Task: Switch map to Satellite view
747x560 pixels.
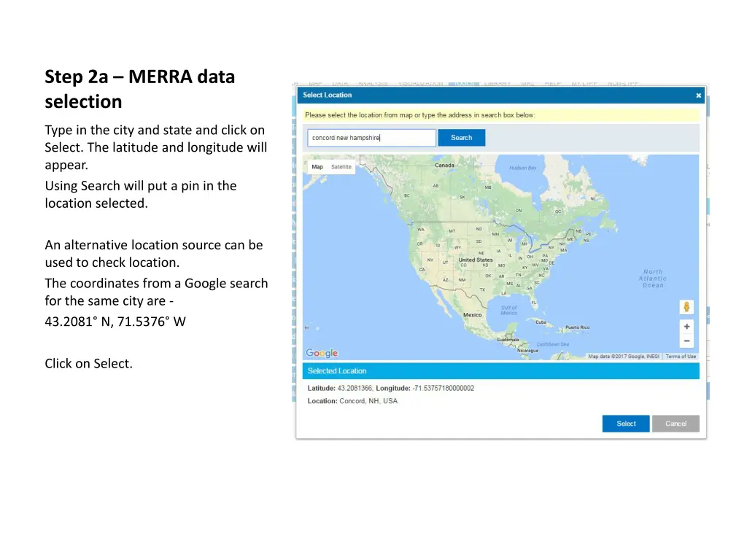Action: point(341,167)
